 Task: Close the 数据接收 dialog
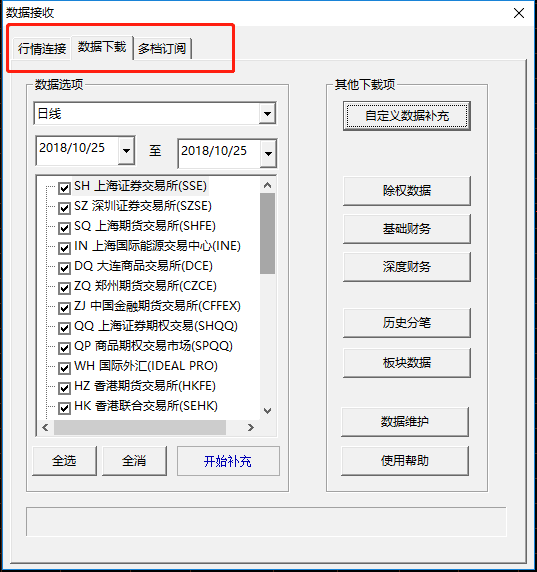[519, 13]
